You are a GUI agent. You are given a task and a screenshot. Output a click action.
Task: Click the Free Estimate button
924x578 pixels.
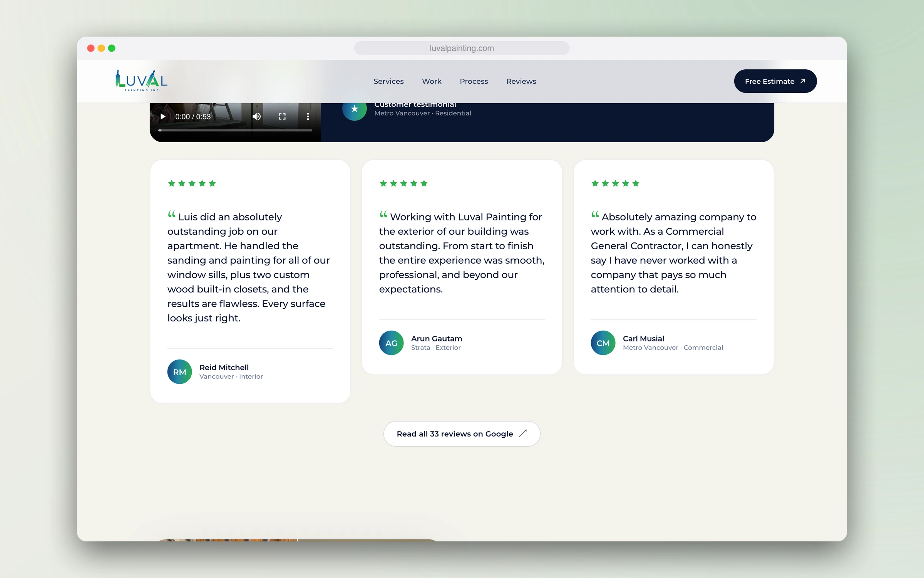click(775, 81)
